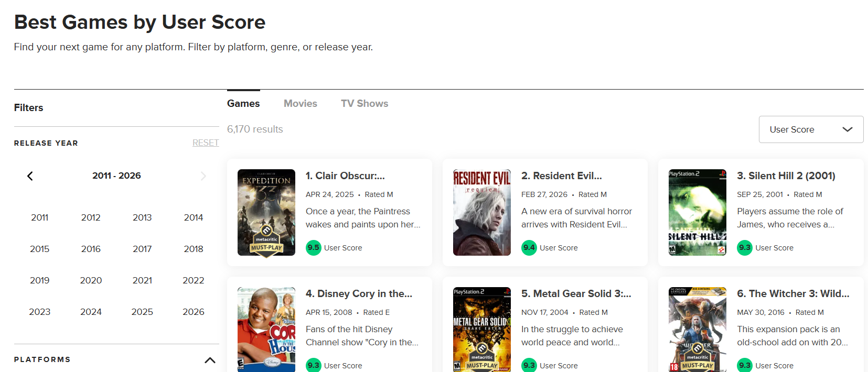Switch to the Movies tab
Image resolution: width=868 pixels, height=372 pixels.
[301, 104]
